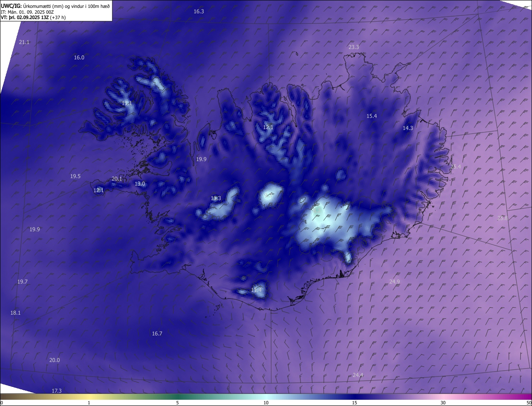
Task: Click the 13.0 value label
Action: 140,184
